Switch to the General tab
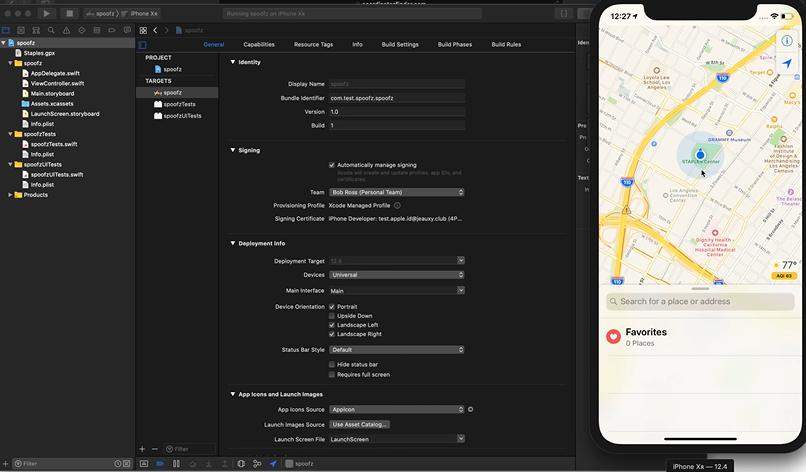The height and width of the screenshot is (472, 806). point(214,45)
